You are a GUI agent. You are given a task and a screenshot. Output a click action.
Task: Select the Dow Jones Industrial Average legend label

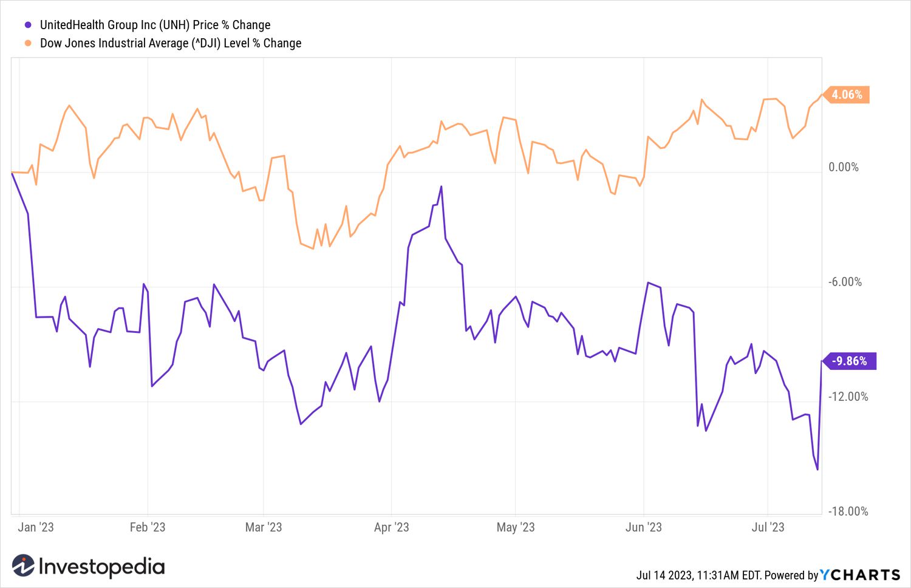tap(171, 43)
